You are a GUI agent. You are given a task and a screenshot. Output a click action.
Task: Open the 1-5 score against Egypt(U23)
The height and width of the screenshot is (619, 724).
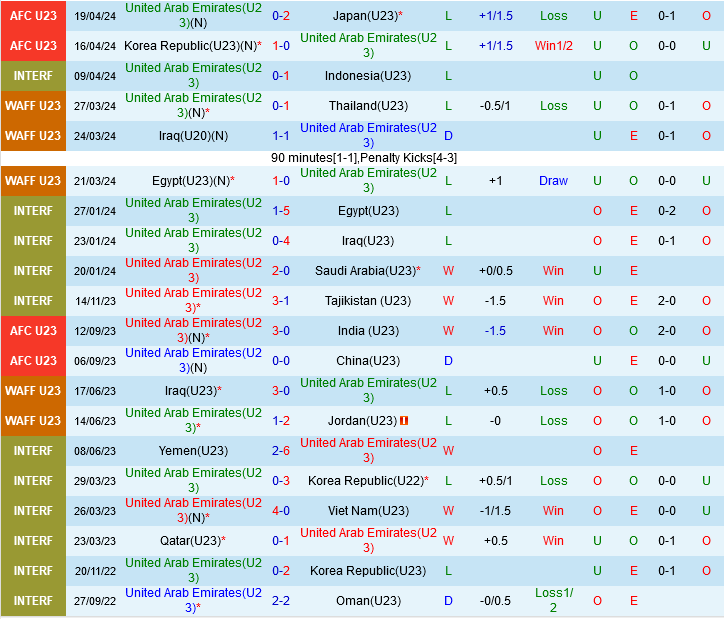[x=281, y=211]
